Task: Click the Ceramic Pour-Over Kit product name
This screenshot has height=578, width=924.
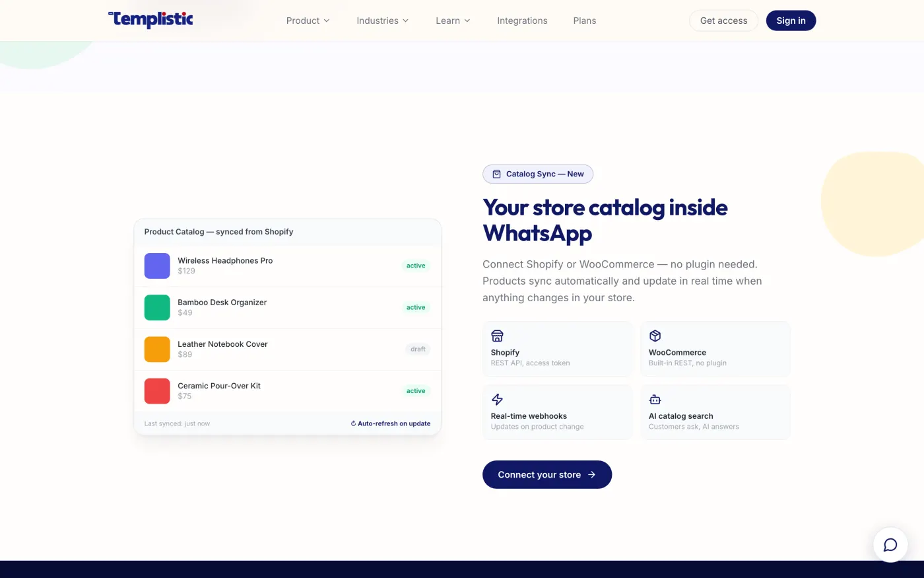Action: pyautogui.click(x=219, y=385)
